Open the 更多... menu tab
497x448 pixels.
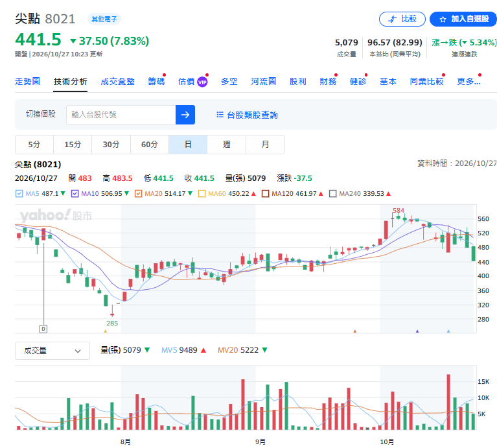click(468, 82)
